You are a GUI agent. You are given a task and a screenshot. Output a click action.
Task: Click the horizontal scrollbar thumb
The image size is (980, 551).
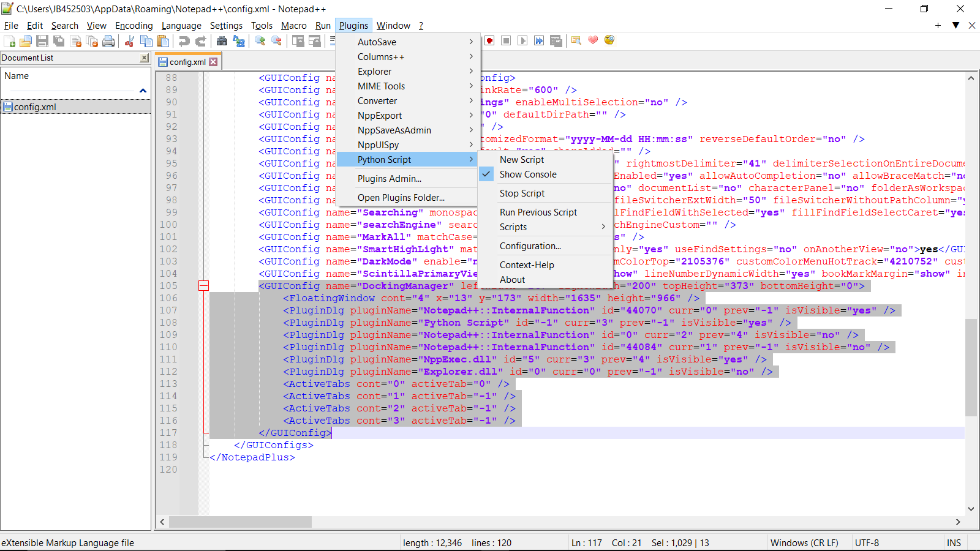click(240, 522)
